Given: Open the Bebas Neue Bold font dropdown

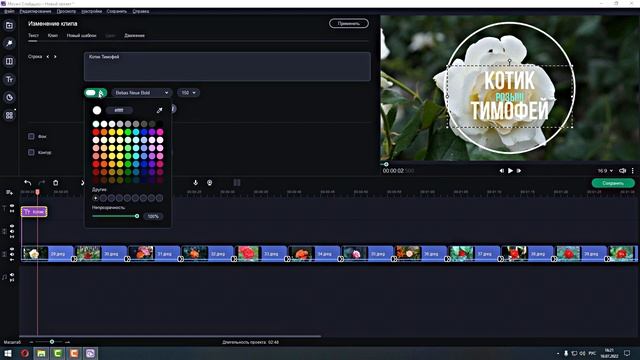Looking at the screenshot, I should tap(142, 93).
